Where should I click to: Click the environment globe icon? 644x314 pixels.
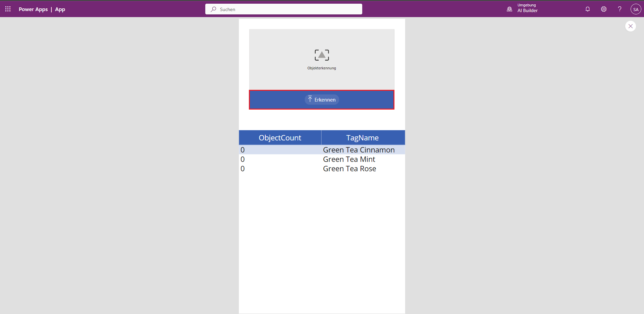509,9
